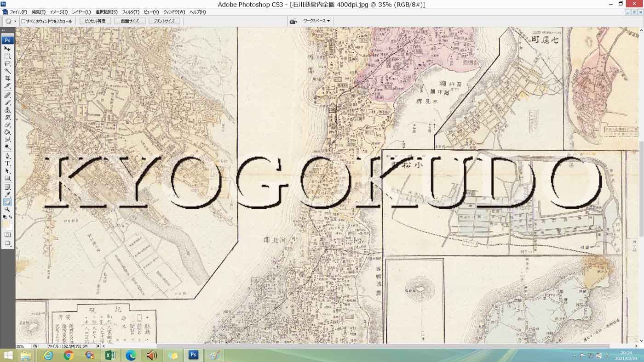Image resolution: width=644 pixels, height=362 pixels.
Task: Select the Magic Wand tool
Action: click(7, 71)
